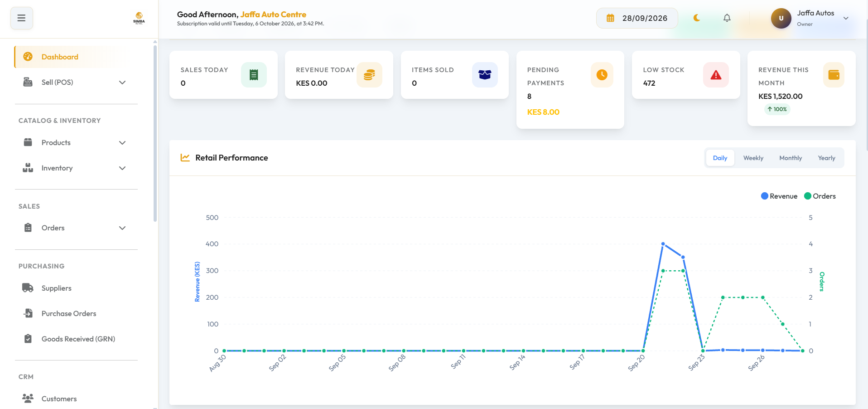Click the Inventory boxes icon
The width and height of the screenshot is (868, 409).
click(x=28, y=168)
